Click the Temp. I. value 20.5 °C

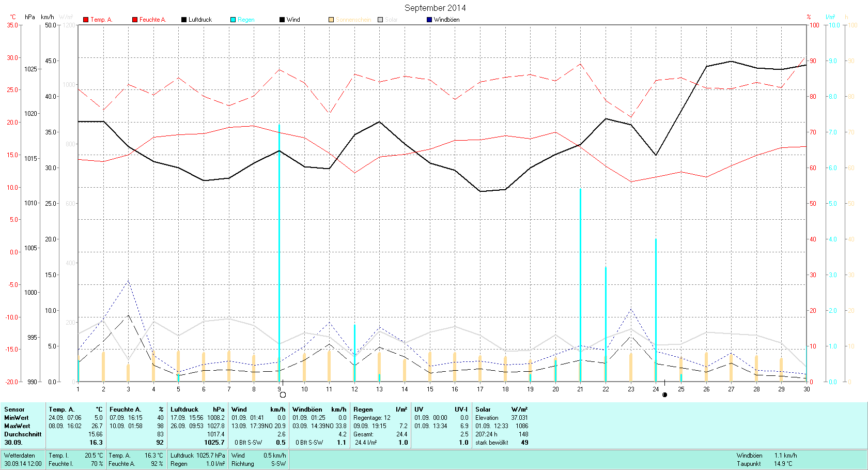pyautogui.click(x=94, y=456)
